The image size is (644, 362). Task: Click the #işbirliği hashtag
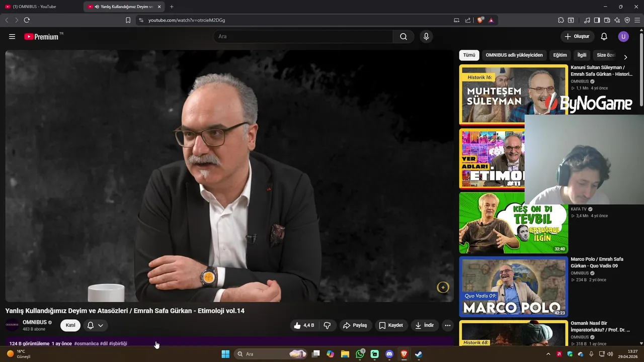pos(118,344)
